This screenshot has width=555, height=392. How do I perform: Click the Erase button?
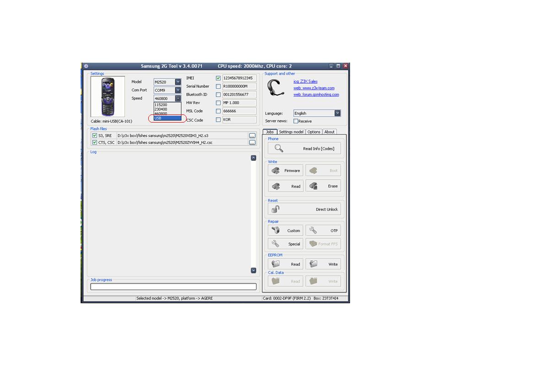click(323, 186)
